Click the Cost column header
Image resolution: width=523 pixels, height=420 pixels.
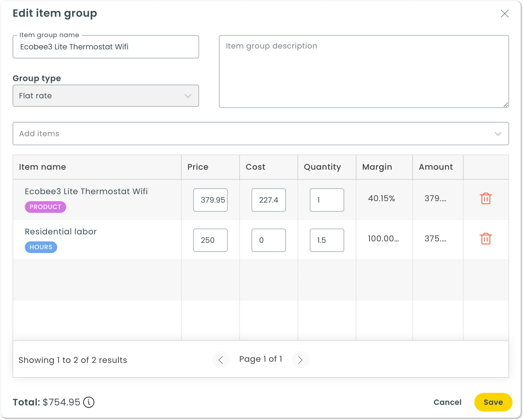[x=269, y=167]
